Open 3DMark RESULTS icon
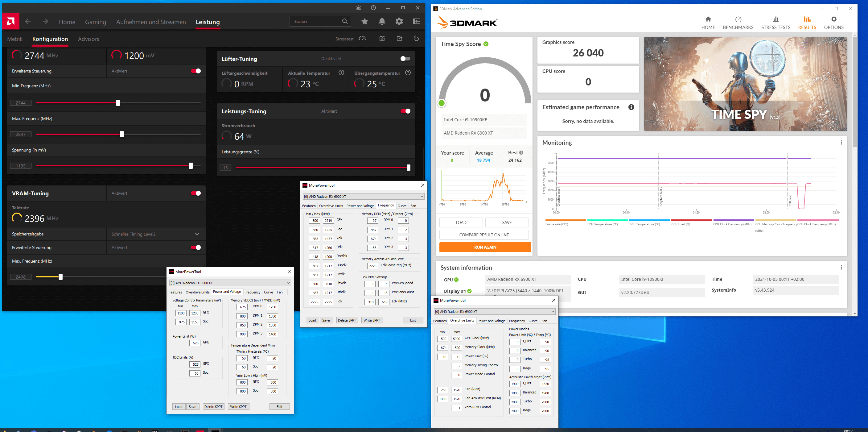This screenshot has width=868, height=432. click(x=807, y=19)
